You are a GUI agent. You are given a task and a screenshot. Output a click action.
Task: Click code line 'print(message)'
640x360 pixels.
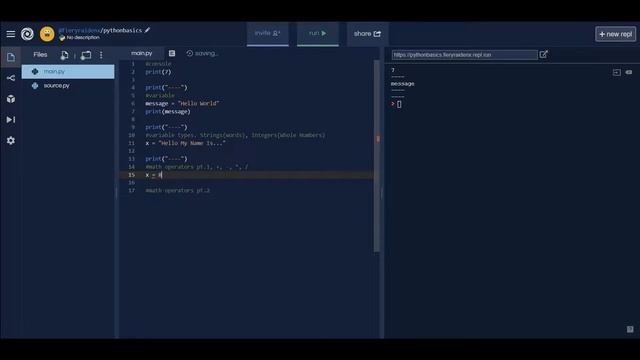(168, 111)
